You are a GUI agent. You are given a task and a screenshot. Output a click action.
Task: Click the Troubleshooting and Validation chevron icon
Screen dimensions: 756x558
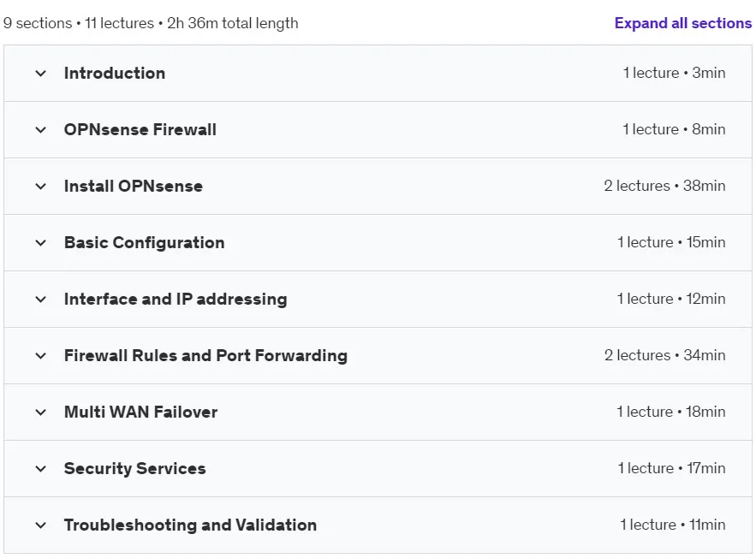tap(41, 525)
